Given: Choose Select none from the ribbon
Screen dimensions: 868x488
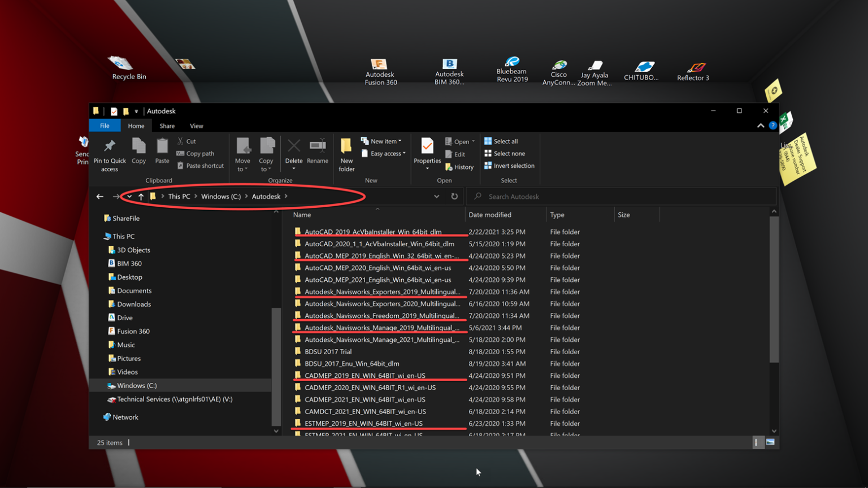Looking at the screenshot, I should point(505,153).
